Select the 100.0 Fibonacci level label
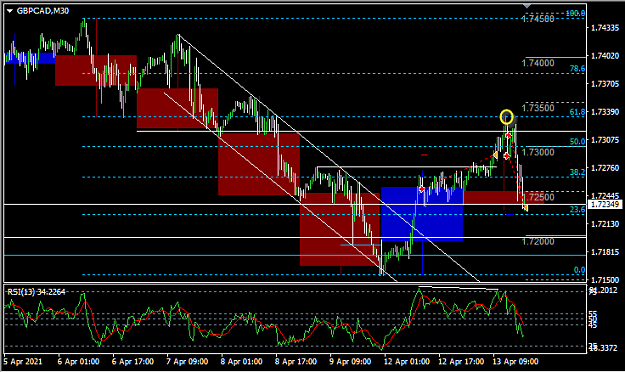625x372 pixels. (576, 13)
